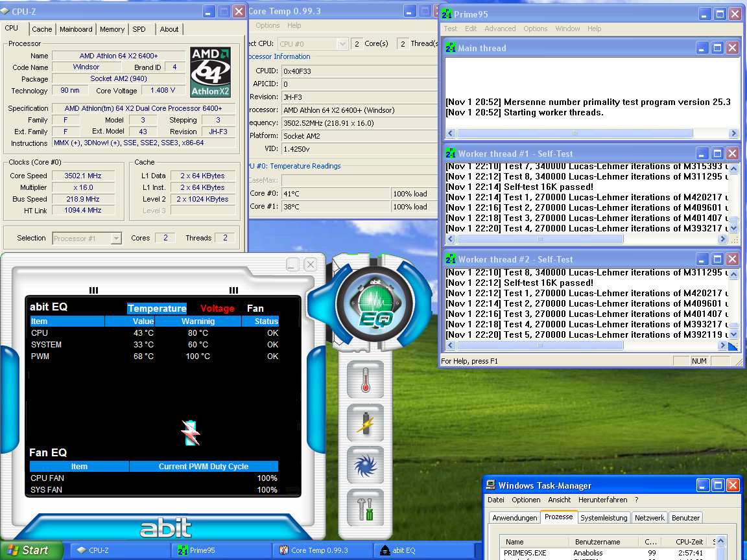Sort processes by CPU-Zeit column header

[x=685, y=541]
